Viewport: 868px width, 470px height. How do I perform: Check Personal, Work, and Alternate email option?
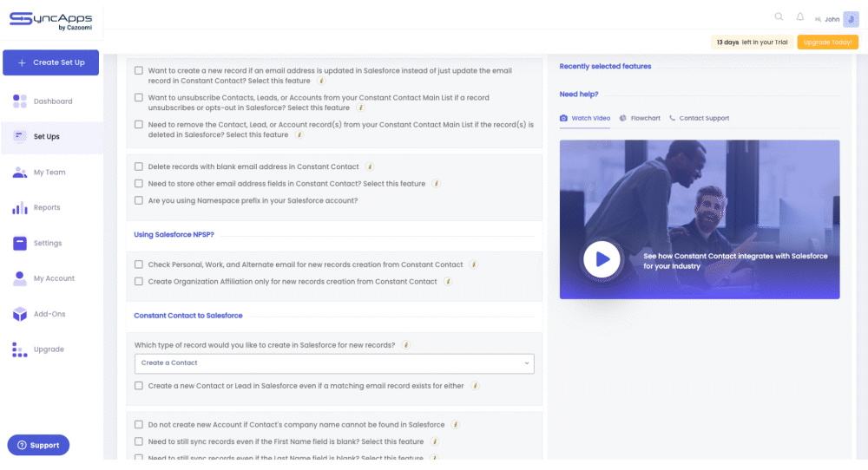(139, 264)
